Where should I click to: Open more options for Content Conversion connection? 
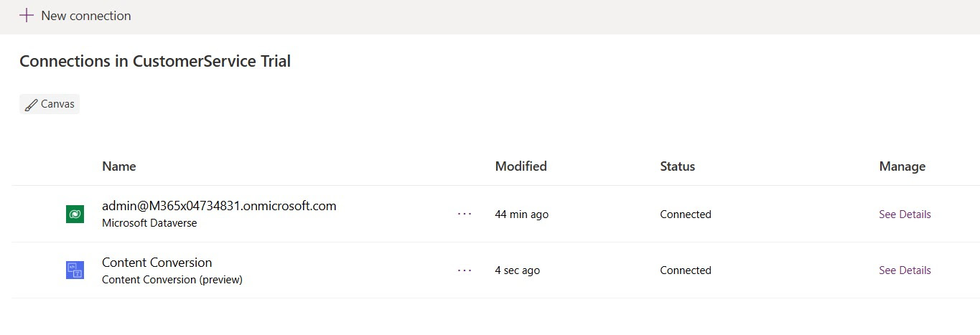click(465, 270)
